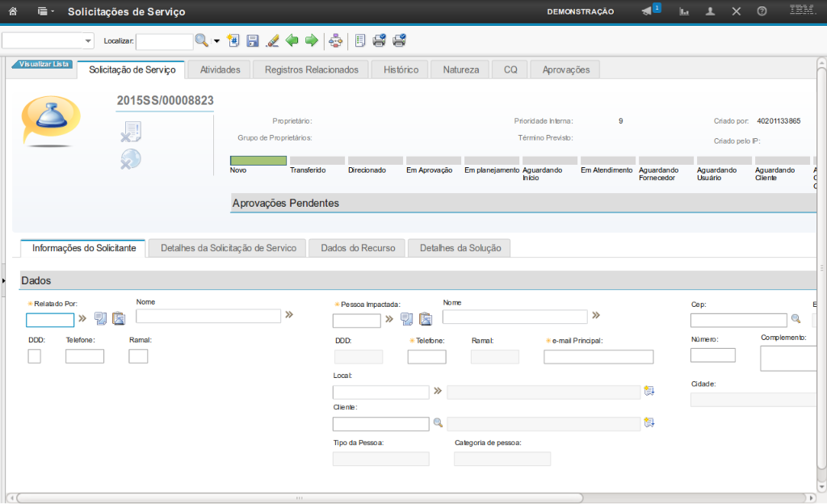Click the Home icon in top bar
The width and height of the screenshot is (827, 504).
pos(13,11)
